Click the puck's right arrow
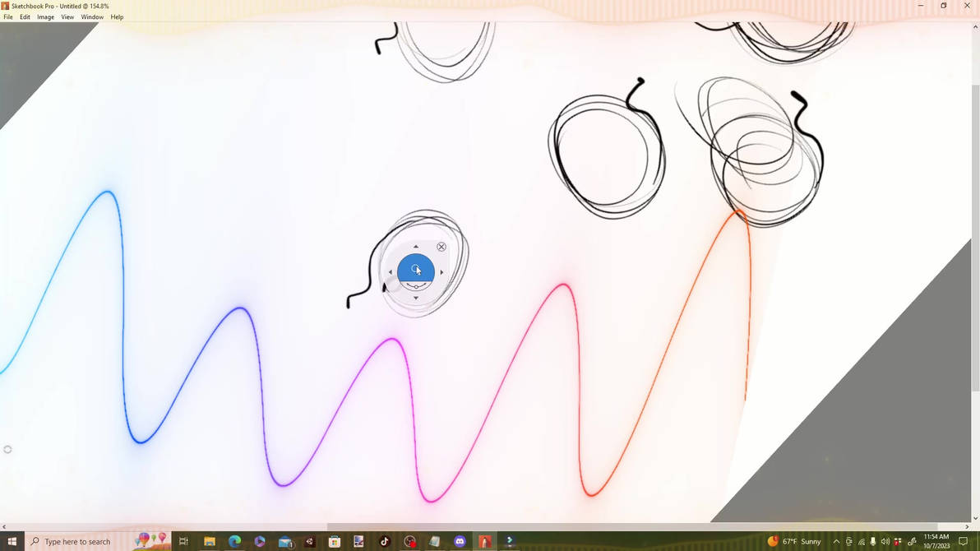 441,271
